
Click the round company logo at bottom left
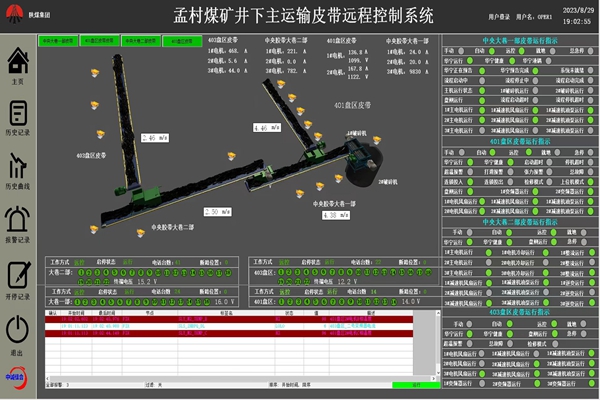pos(18,378)
